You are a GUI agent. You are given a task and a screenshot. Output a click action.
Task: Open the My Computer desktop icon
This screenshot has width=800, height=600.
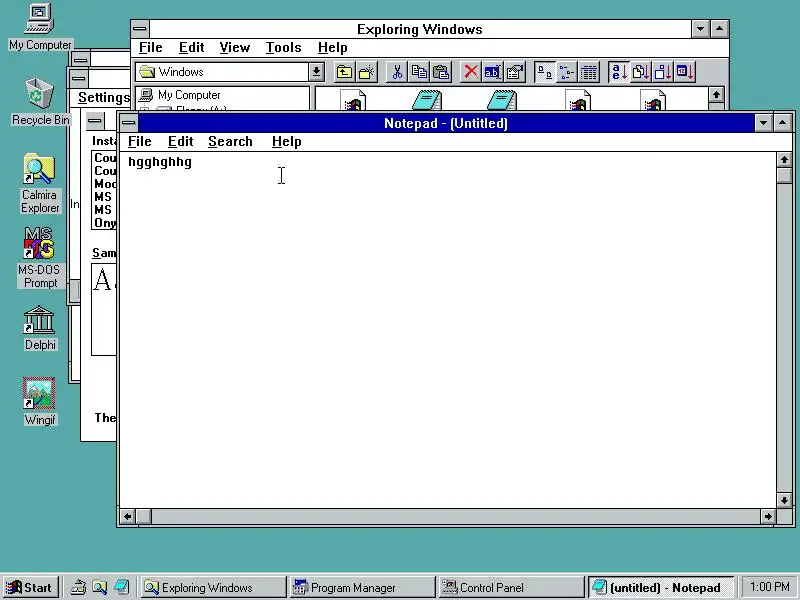[x=40, y=28]
